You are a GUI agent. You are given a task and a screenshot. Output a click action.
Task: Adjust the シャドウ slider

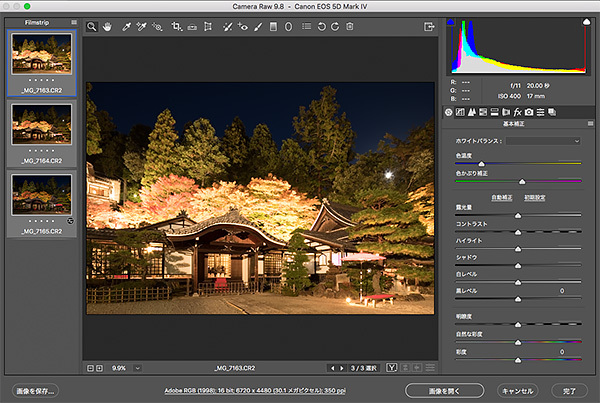518,265
